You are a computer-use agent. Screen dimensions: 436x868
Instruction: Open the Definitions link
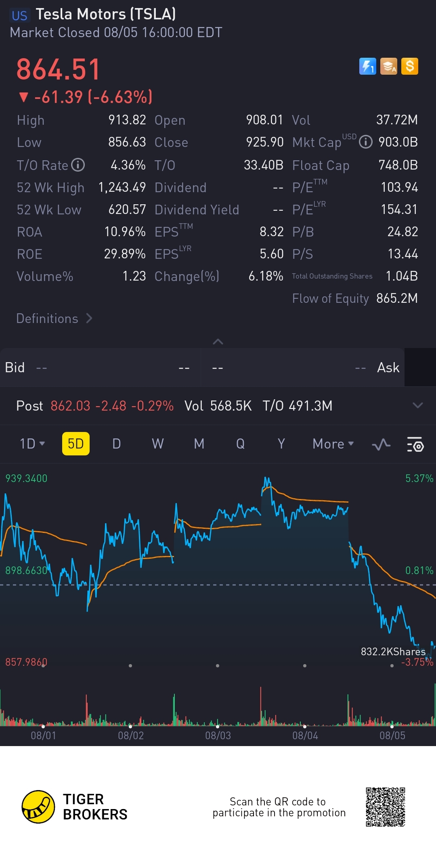point(55,319)
